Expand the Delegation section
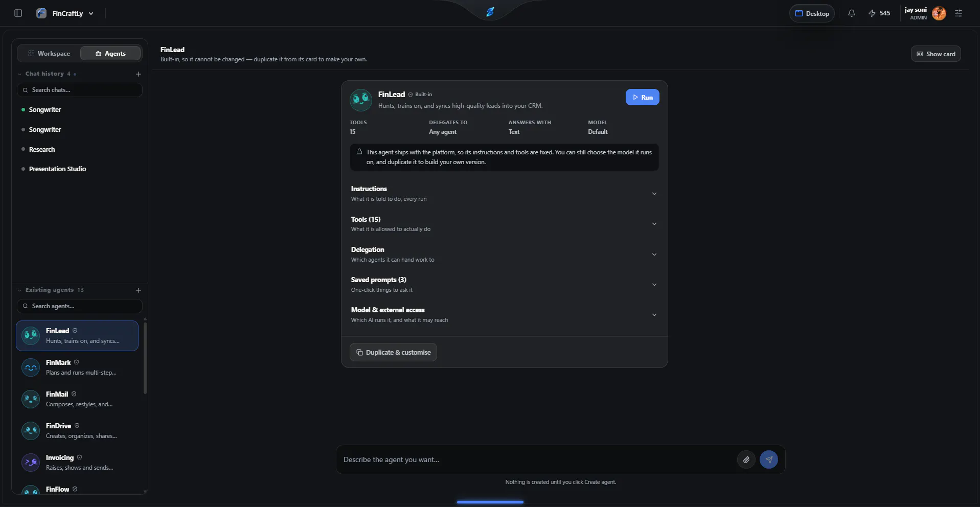 (504, 255)
